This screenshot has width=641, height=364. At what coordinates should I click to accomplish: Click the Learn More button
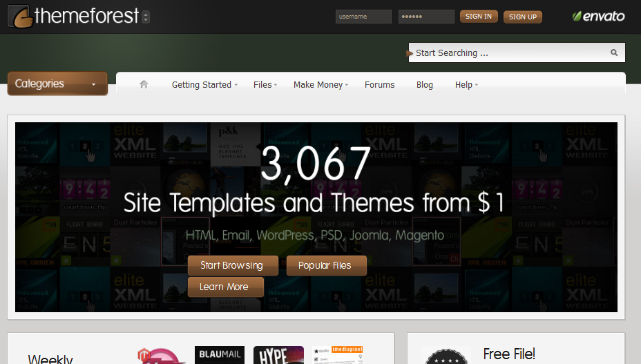(226, 287)
